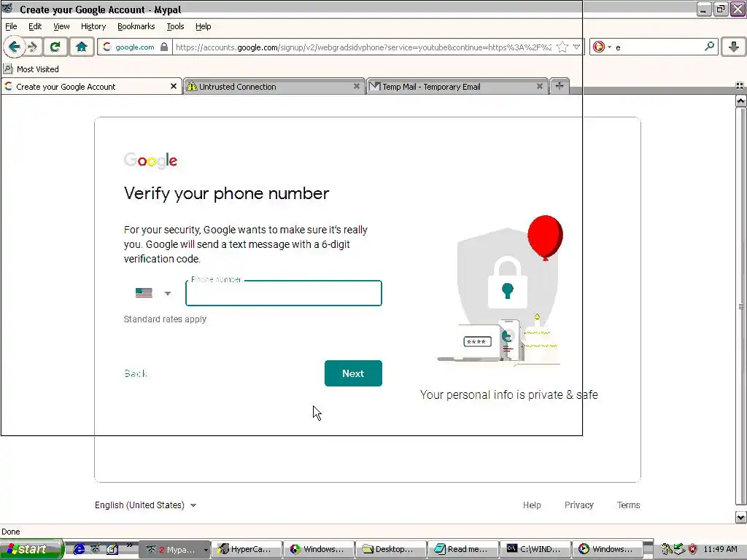
Task: Launch Internet Explorer from quick launch
Action: [x=79, y=549]
